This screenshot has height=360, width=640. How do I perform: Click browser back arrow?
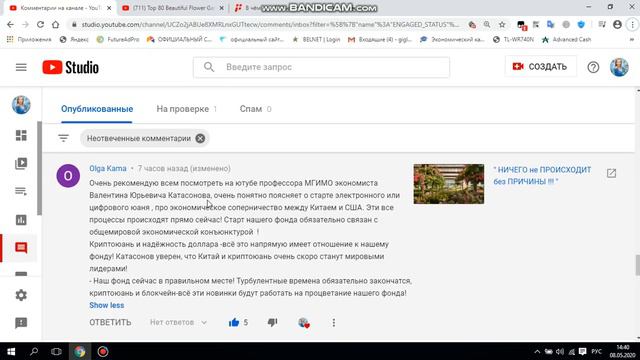click(11, 24)
